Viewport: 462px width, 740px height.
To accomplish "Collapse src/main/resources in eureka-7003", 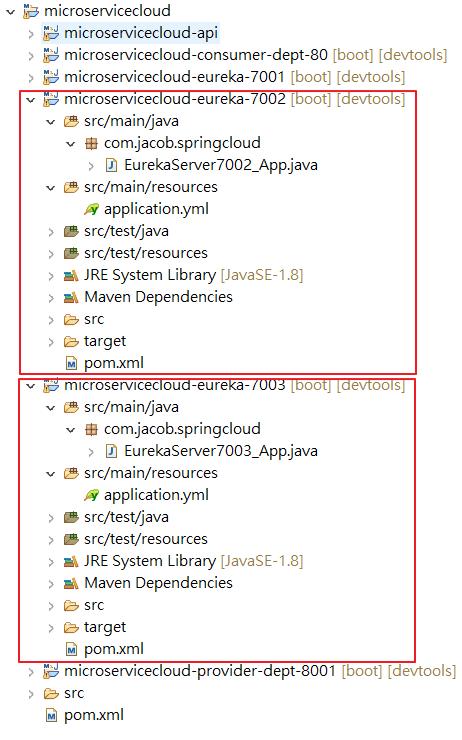I will coord(50,473).
